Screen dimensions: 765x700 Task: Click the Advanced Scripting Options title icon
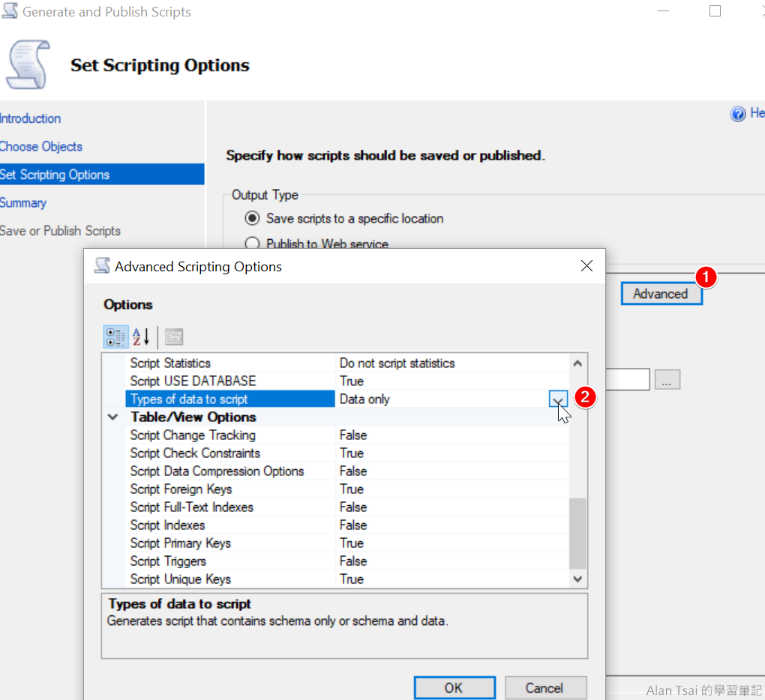click(x=102, y=266)
